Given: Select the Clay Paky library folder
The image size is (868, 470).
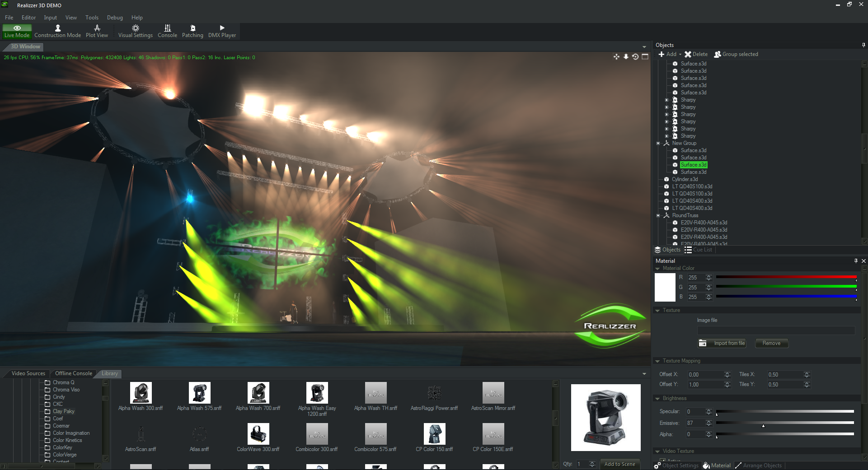Looking at the screenshot, I should tap(63, 411).
